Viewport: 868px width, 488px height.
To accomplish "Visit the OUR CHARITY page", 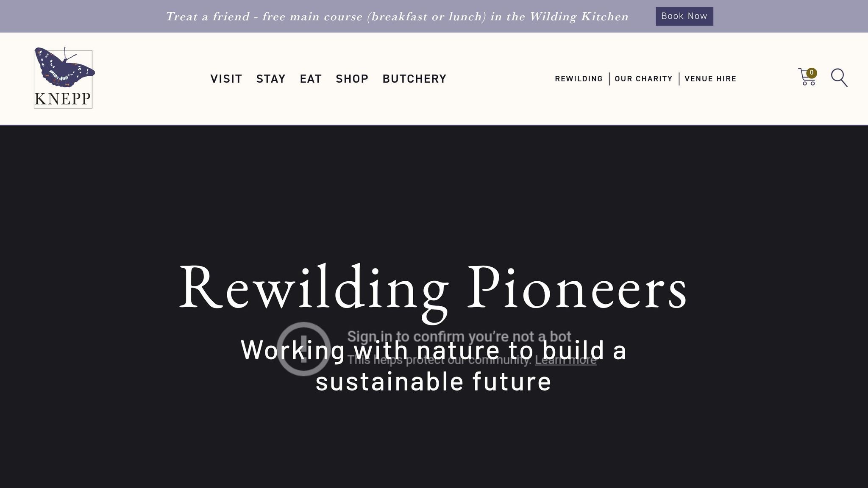I will pyautogui.click(x=643, y=79).
